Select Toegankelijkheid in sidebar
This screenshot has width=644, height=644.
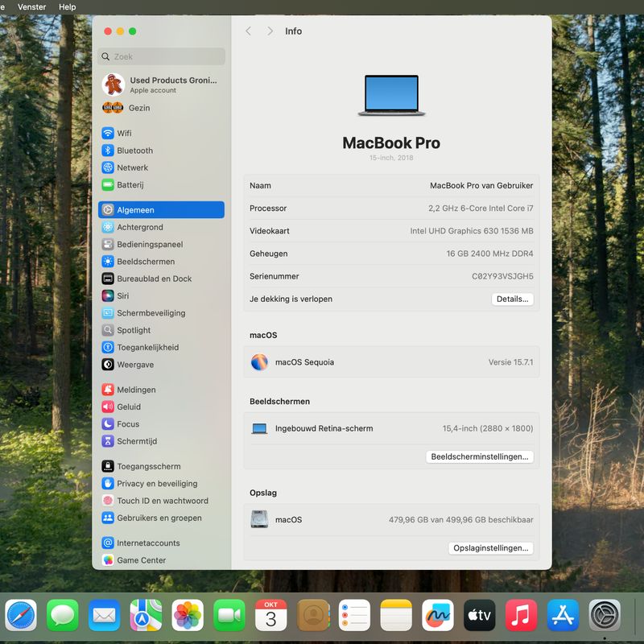pos(147,348)
